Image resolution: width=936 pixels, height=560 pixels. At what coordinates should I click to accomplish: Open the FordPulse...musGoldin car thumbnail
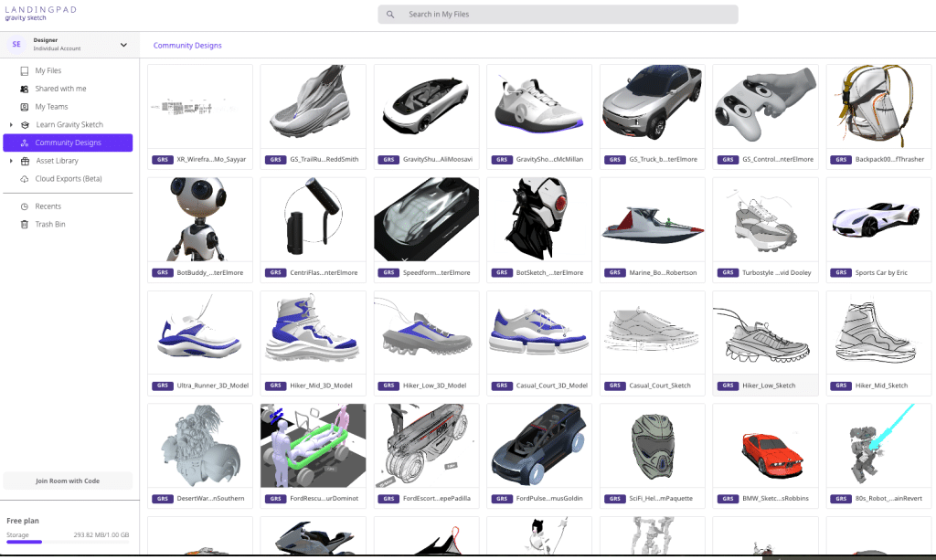point(539,446)
